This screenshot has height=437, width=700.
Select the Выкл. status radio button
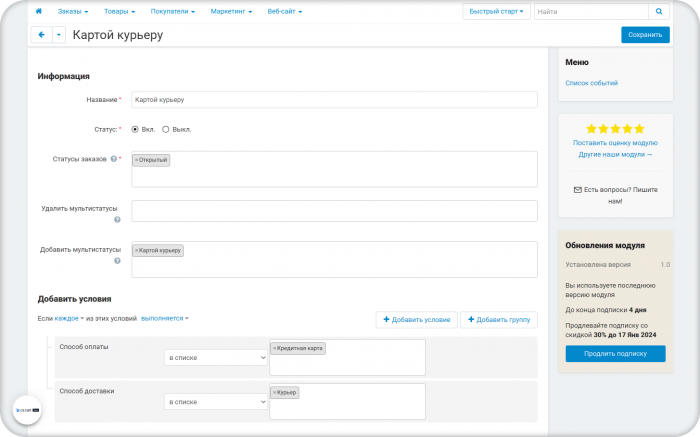(166, 129)
